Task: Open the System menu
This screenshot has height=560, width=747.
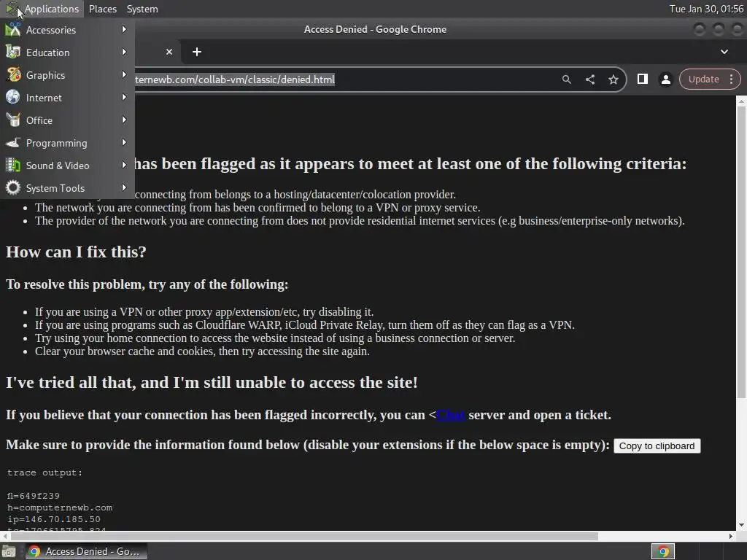Action: [x=142, y=9]
